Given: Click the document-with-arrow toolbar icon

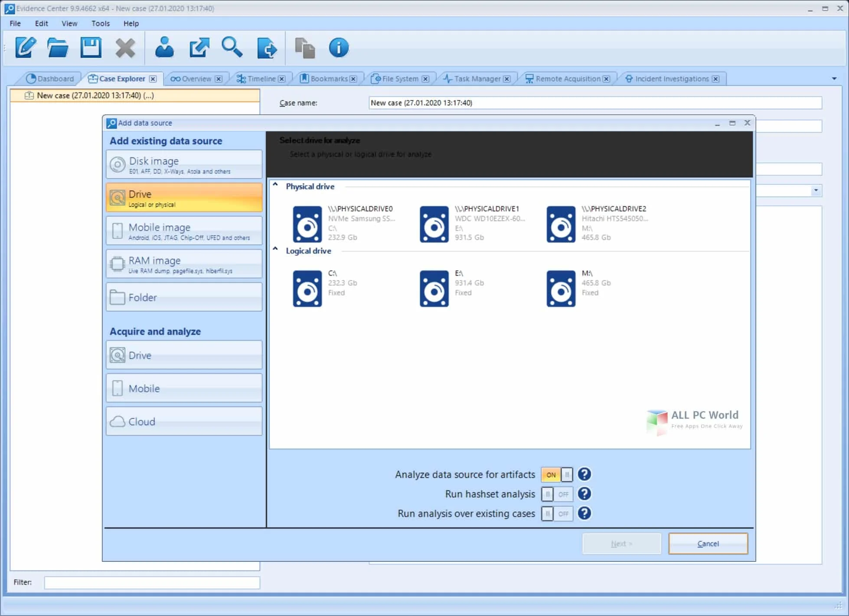Looking at the screenshot, I should [x=267, y=48].
